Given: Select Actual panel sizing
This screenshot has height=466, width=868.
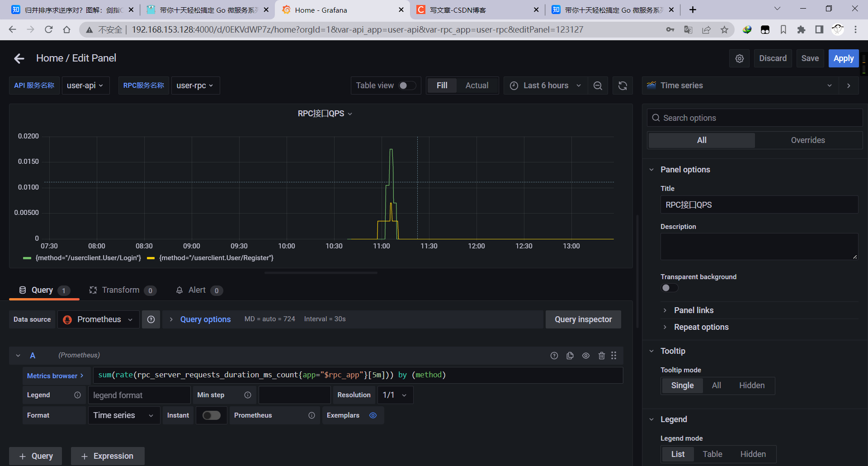Looking at the screenshot, I should pos(477,86).
